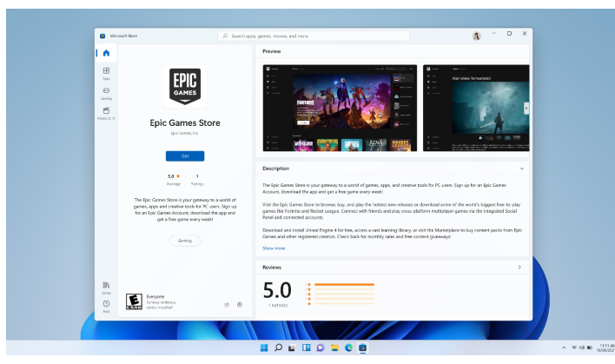The image size is (615, 364).
Task: Open File Explorer from the taskbar
Action: 334,347
